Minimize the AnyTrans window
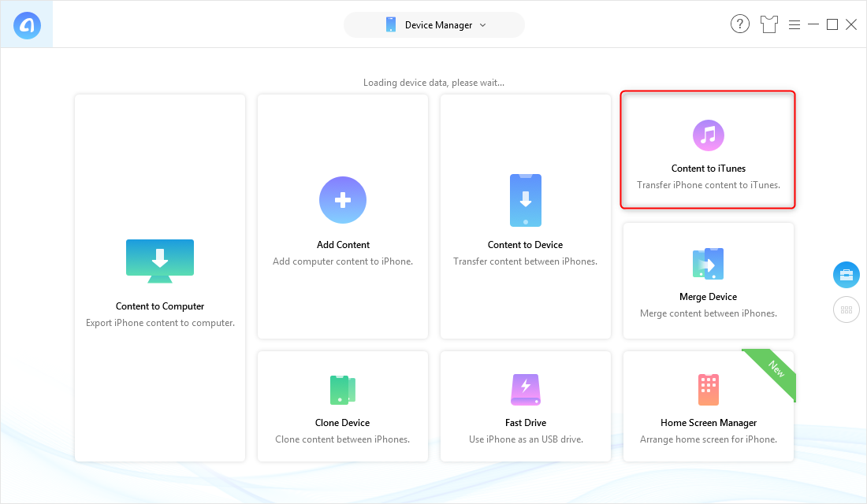 click(x=813, y=24)
